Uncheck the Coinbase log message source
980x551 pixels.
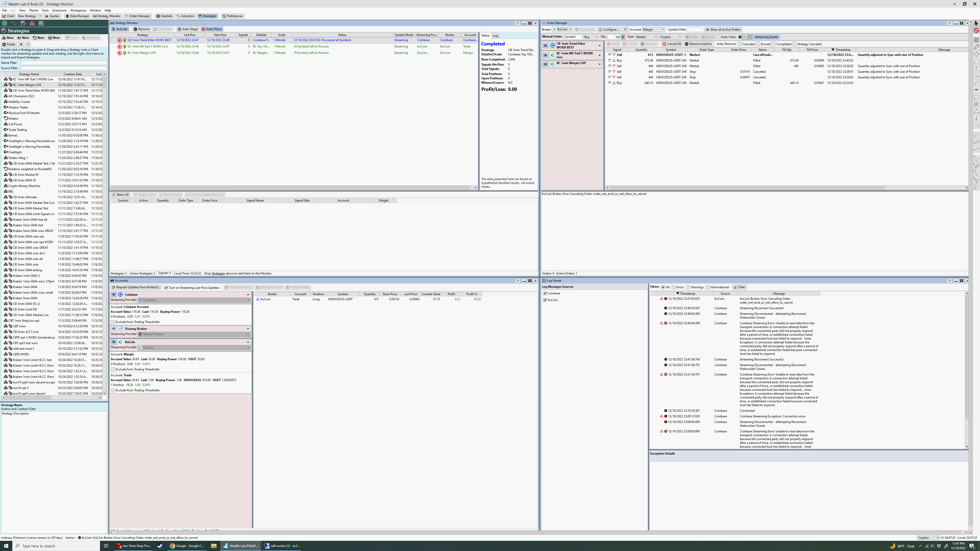545,293
